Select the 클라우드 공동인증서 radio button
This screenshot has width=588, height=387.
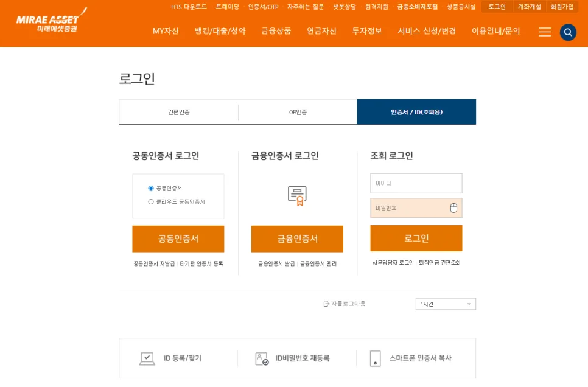click(151, 202)
